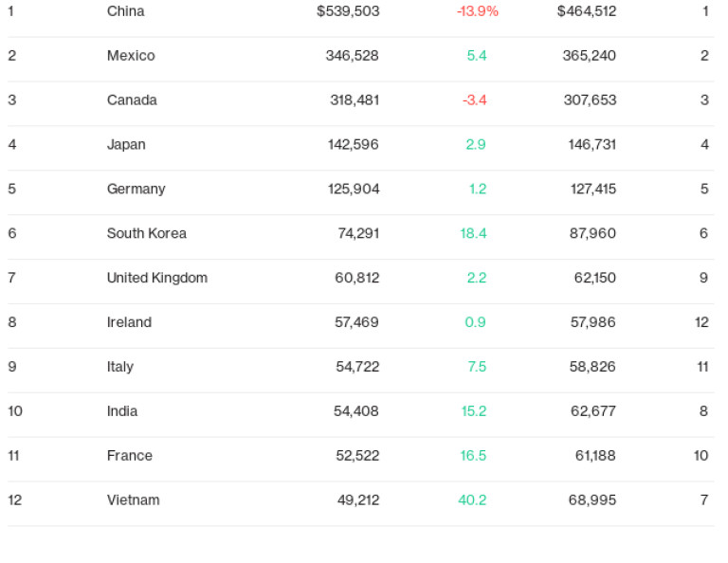Select Mexico's 346,528 figure
Screen dimensions: 728x563
tap(352, 56)
